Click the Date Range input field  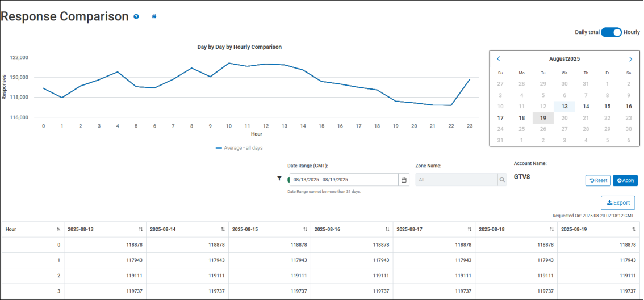[x=344, y=180]
